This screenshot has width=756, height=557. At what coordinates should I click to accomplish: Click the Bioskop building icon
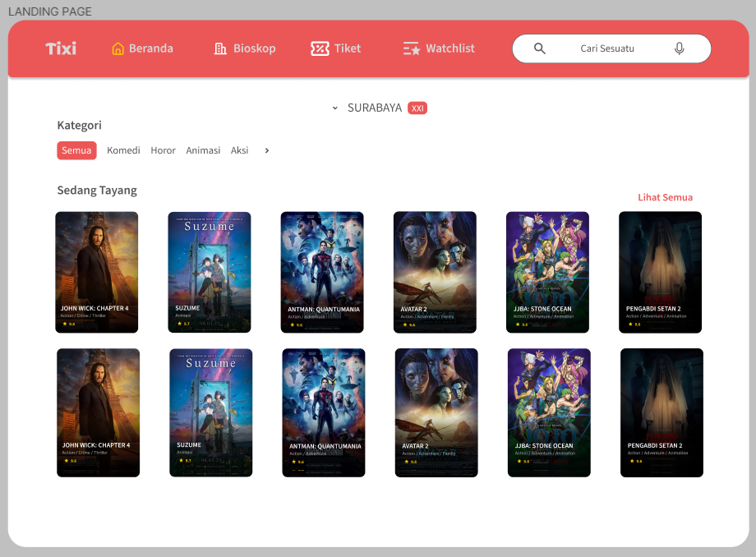[x=220, y=48]
